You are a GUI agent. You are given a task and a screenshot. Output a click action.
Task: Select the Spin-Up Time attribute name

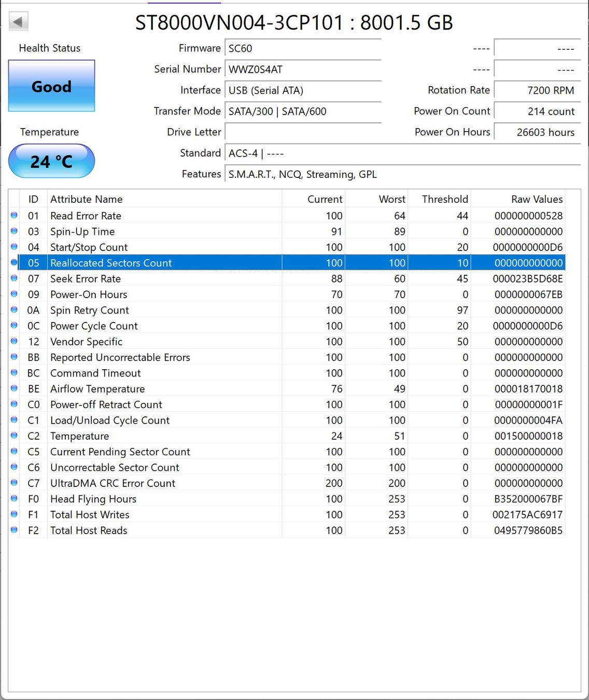pos(82,232)
